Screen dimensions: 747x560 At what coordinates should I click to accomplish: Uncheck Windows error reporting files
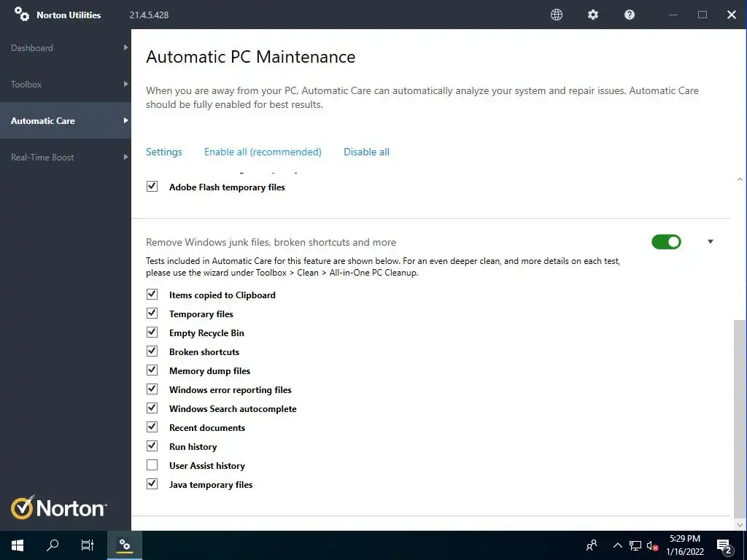tap(152, 389)
